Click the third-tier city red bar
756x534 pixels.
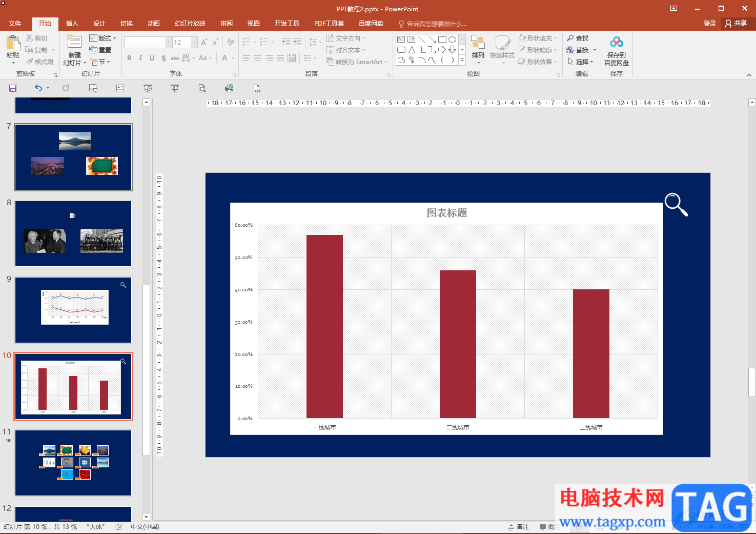click(x=591, y=353)
